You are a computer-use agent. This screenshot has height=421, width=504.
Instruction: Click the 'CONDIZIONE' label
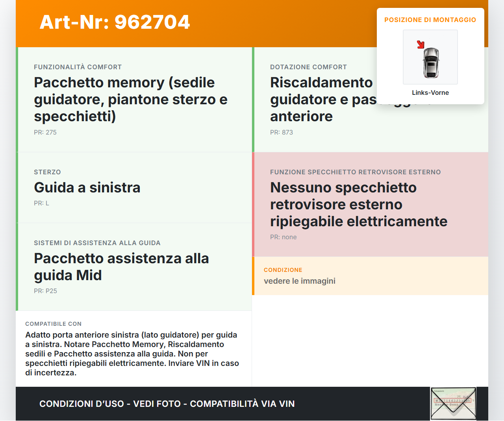click(x=283, y=270)
